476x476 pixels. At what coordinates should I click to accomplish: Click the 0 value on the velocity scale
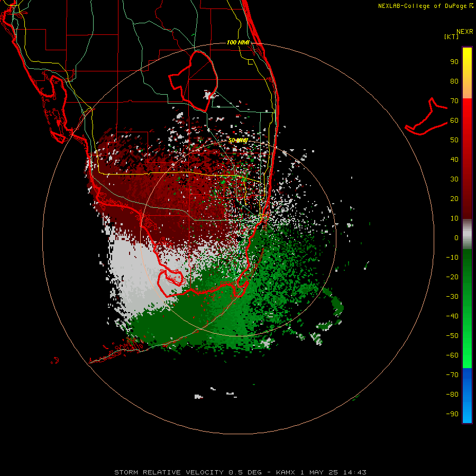coord(456,238)
